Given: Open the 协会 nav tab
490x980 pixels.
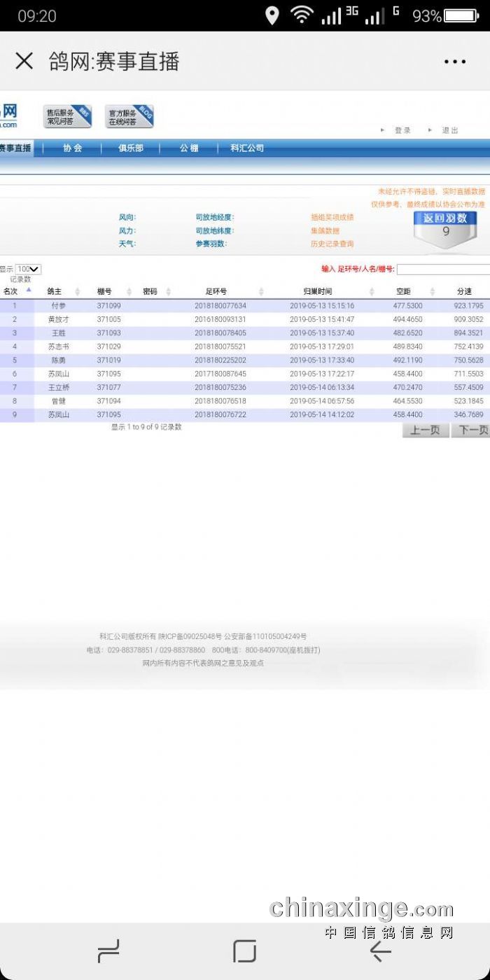Looking at the screenshot, I should (x=73, y=148).
